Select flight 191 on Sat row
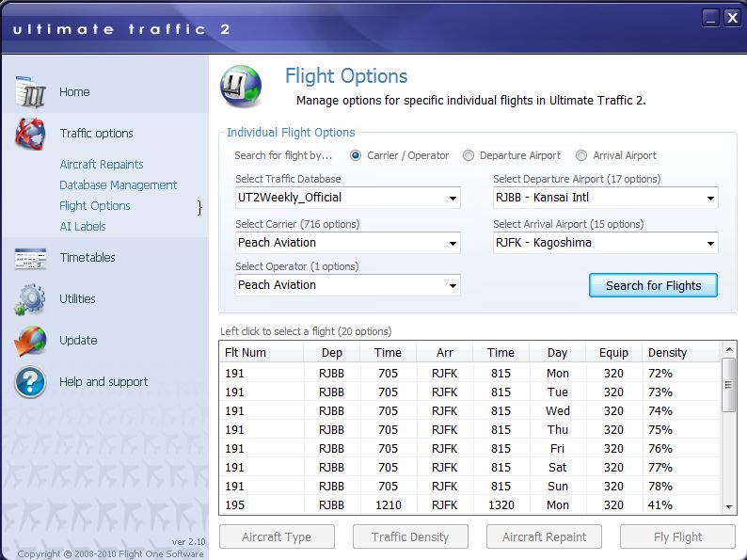 [x=470, y=468]
